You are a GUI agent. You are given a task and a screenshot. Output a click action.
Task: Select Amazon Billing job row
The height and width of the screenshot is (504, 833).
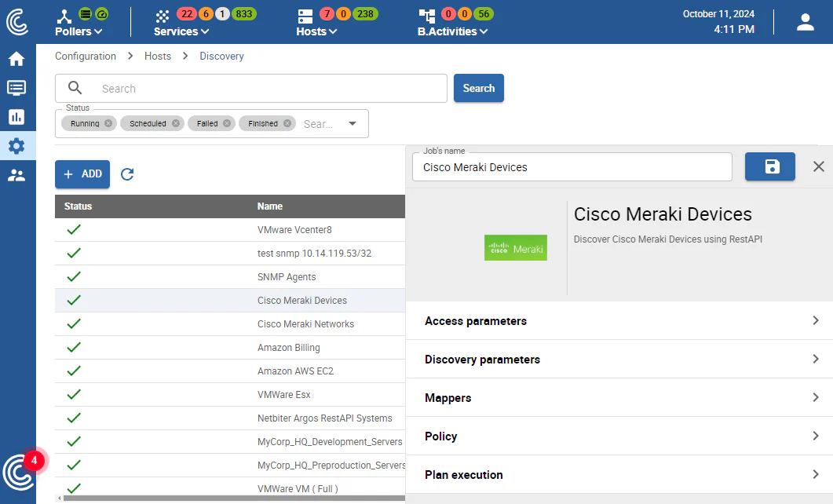pyautogui.click(x=230, y=347)
